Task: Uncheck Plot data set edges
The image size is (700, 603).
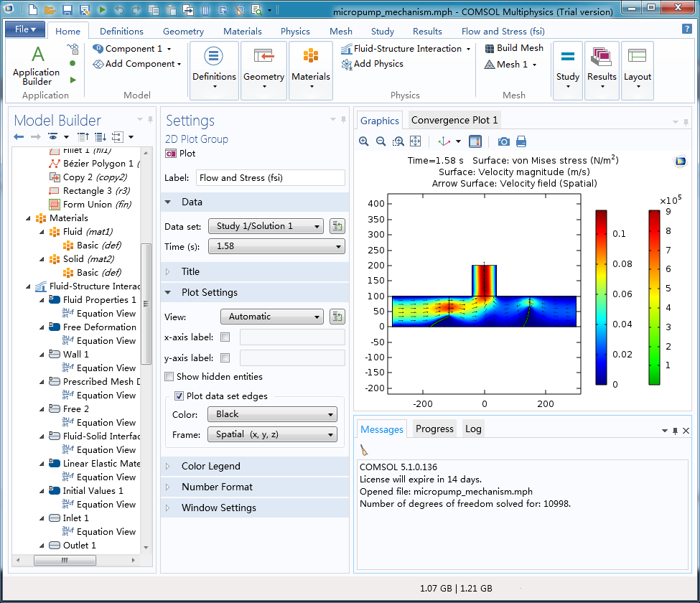Action: 179,396
